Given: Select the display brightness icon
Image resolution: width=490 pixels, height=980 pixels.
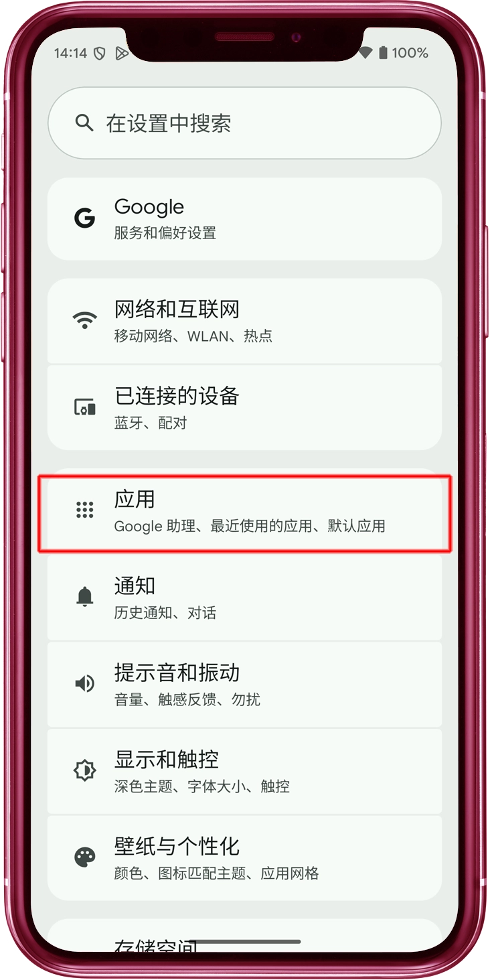Looking at the screenshot, I should [84, 770].
